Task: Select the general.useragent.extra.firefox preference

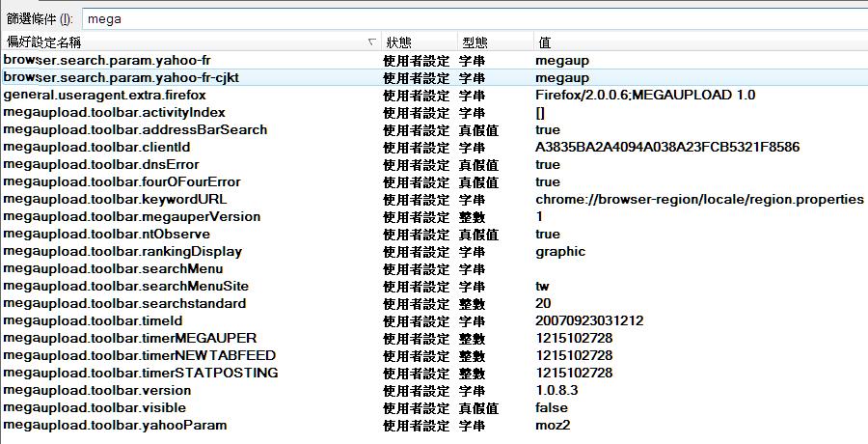Action: pyautogui.click(x=105, y=95)
